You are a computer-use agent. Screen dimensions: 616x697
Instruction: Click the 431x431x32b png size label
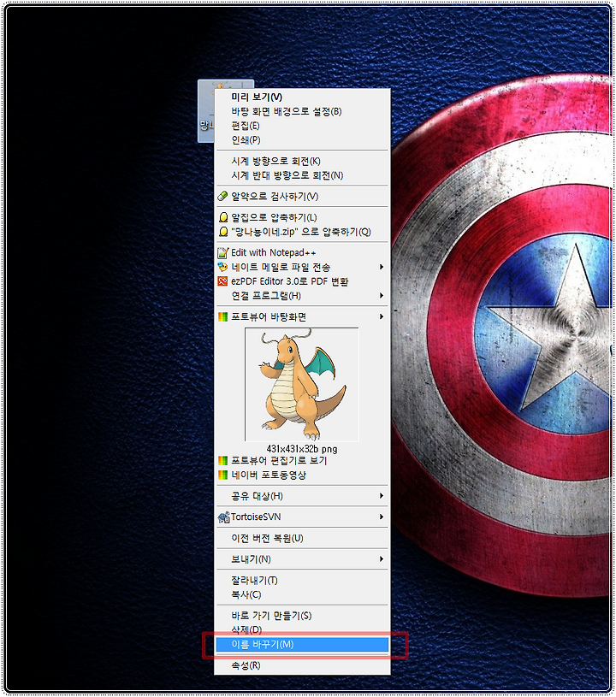pos(302,449)
